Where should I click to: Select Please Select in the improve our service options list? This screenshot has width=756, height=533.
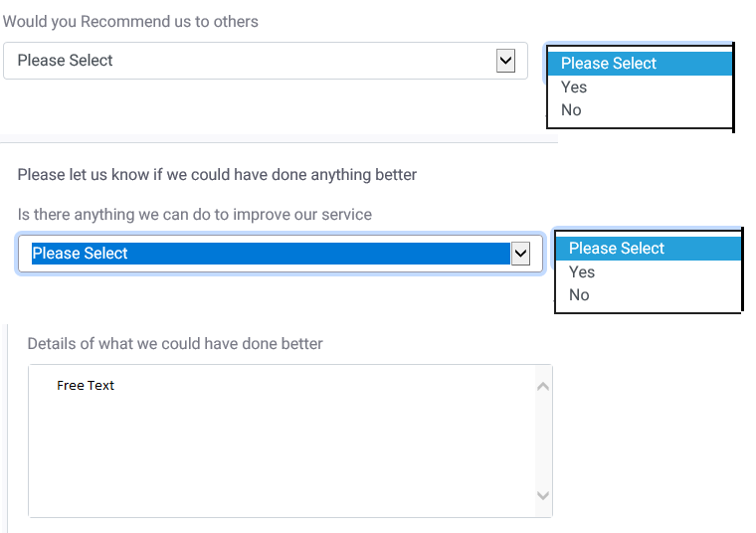(648, 249)
